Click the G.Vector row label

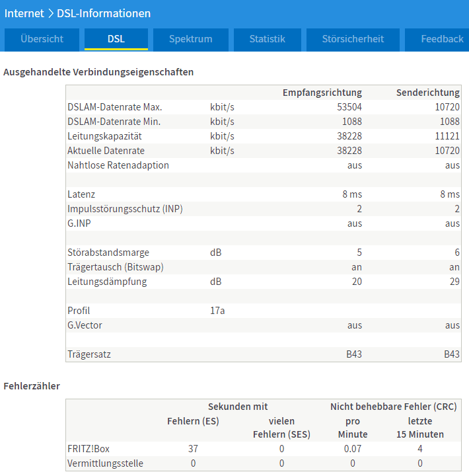(85, 325)
